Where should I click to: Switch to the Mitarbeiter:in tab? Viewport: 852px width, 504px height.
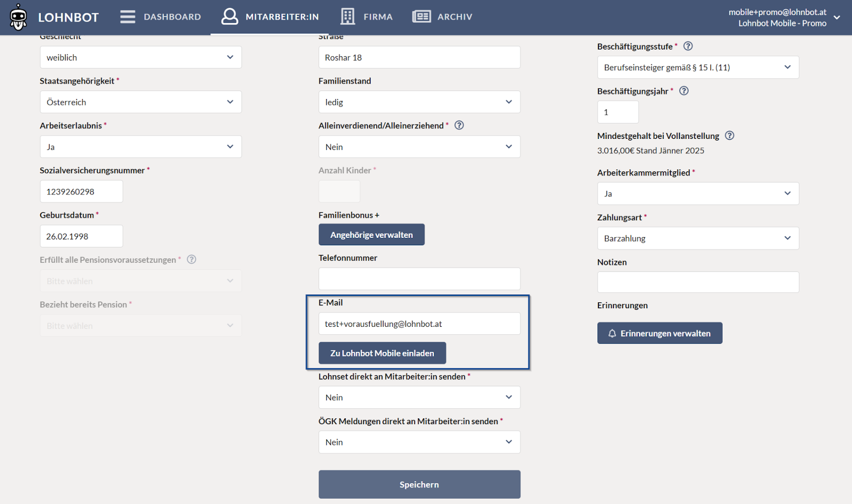(270, 17)
